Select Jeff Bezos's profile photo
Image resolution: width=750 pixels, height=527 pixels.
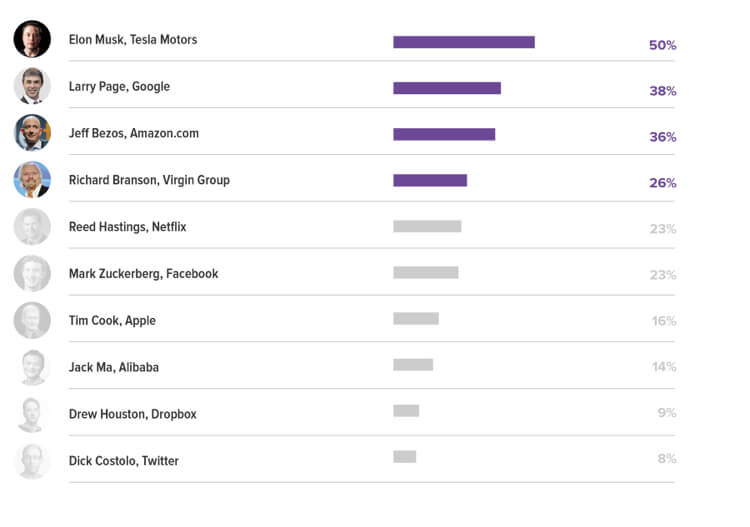click(x=32, y=133)
